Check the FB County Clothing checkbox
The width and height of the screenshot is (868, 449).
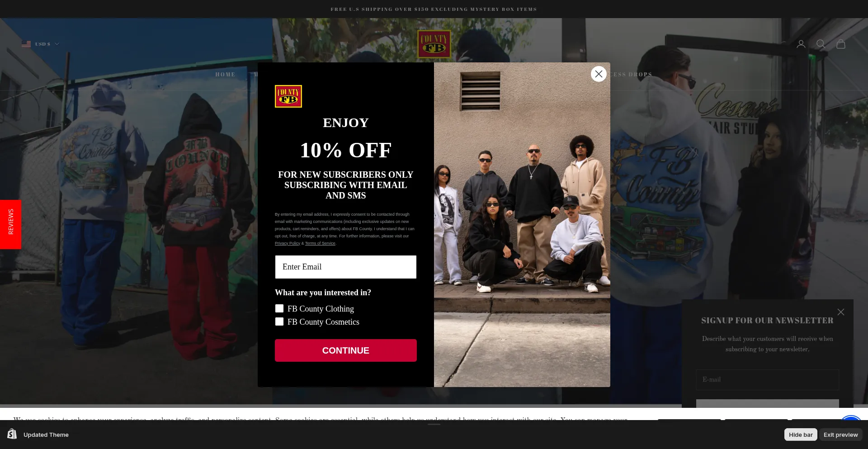pos(279,308)
